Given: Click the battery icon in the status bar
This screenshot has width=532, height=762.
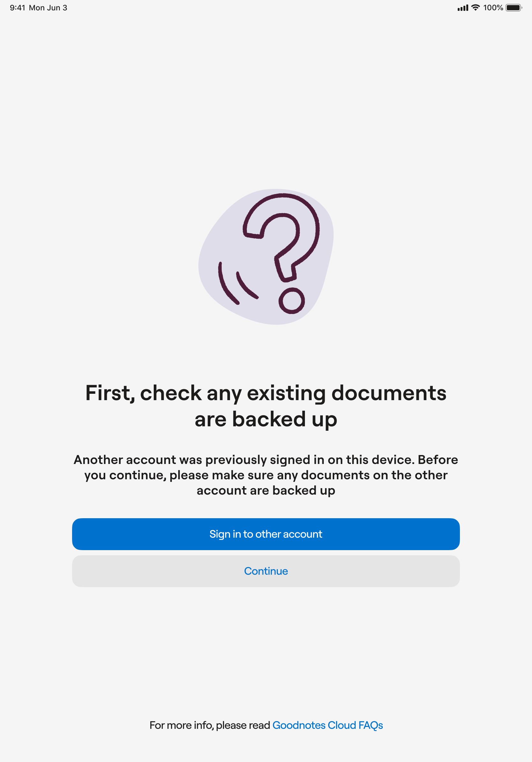Looking at the screenshot, I should [x=514, y=8].
